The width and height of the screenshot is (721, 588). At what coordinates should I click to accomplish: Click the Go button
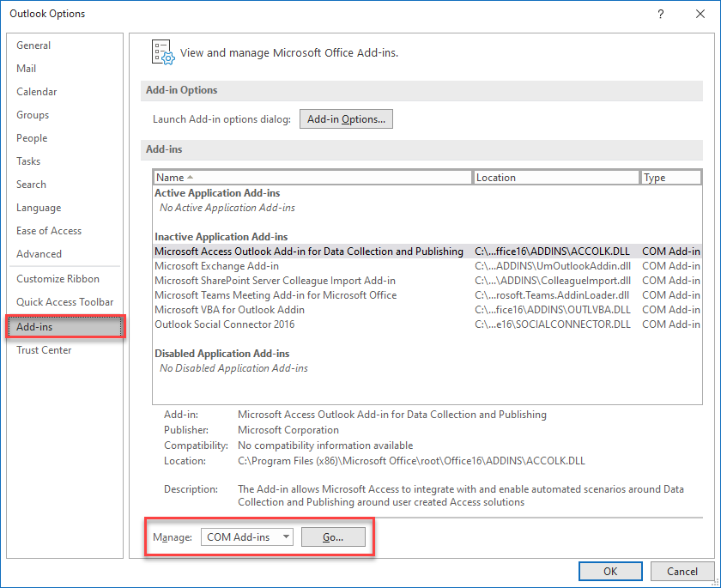333,537
